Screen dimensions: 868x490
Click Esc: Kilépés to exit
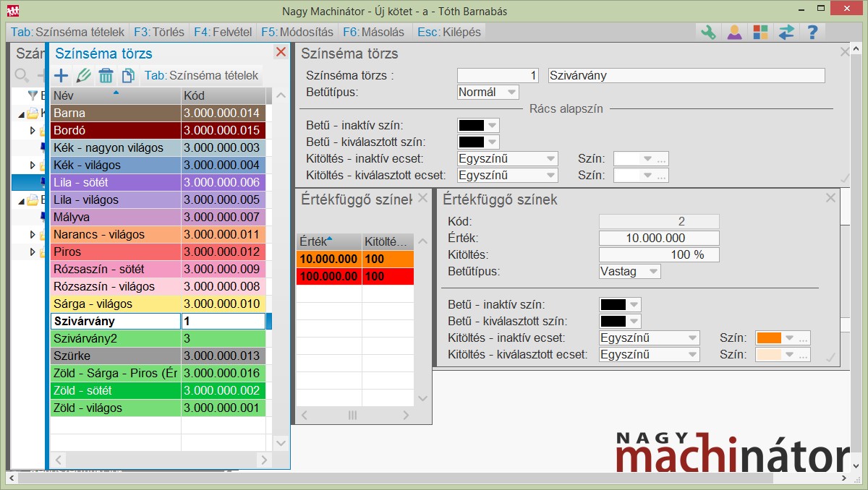(x=448, y=32)
